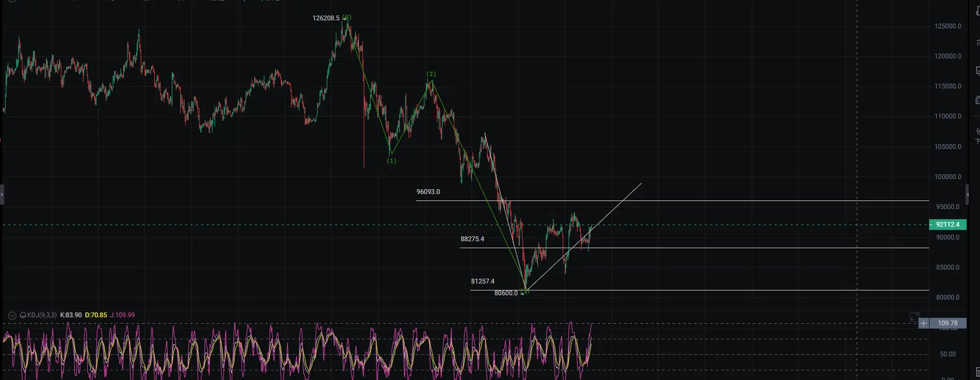This screenshot has width=980, height=380.
Task: Select the D:70.85 value
Action: 96,315
